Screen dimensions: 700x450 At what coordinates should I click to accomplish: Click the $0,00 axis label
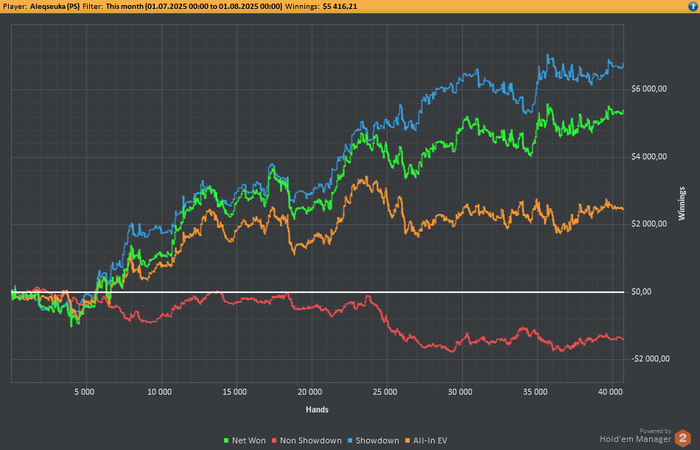[x=641, y=292]
